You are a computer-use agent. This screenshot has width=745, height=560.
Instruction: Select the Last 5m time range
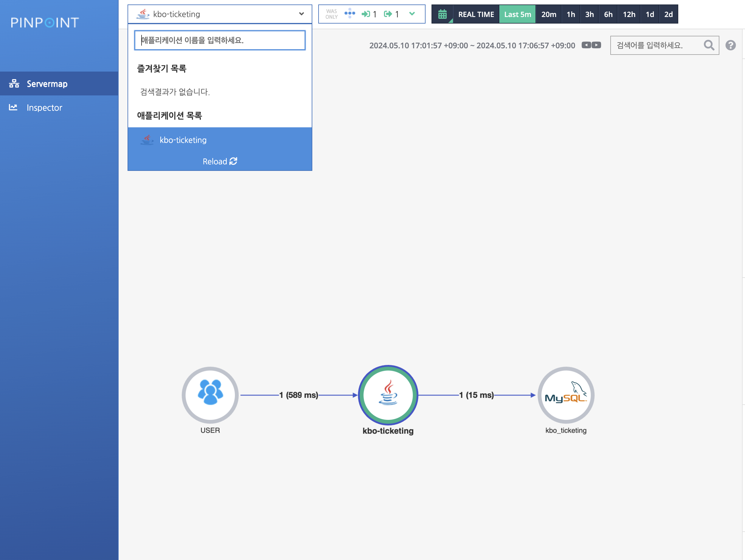[517, 14]
